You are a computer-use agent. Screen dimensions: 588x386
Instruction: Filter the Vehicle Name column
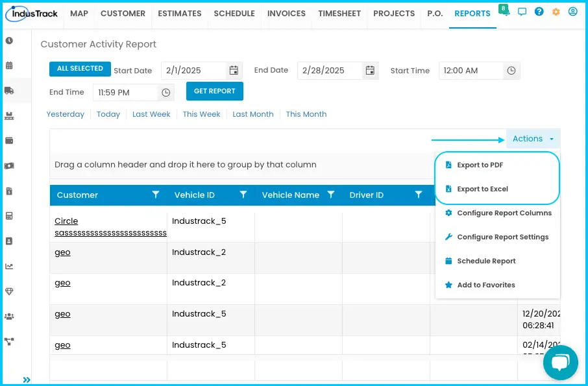tap(331, 195)
